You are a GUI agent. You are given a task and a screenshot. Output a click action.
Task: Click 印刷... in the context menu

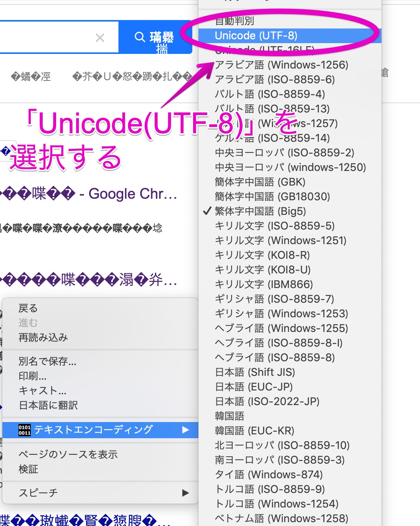click(x=33, y=376)
